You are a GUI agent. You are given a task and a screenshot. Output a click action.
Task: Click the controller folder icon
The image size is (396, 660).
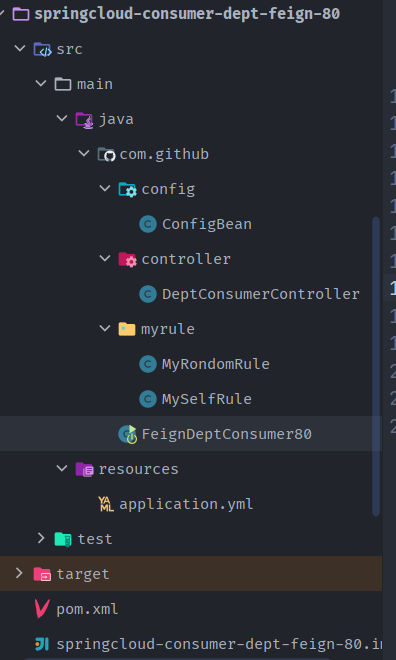coord(127,259)
